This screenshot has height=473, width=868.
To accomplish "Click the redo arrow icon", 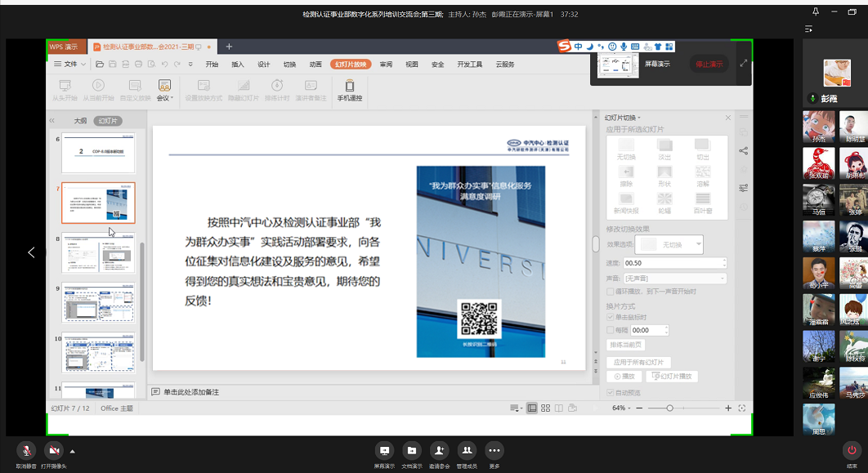I will [177, 65].
